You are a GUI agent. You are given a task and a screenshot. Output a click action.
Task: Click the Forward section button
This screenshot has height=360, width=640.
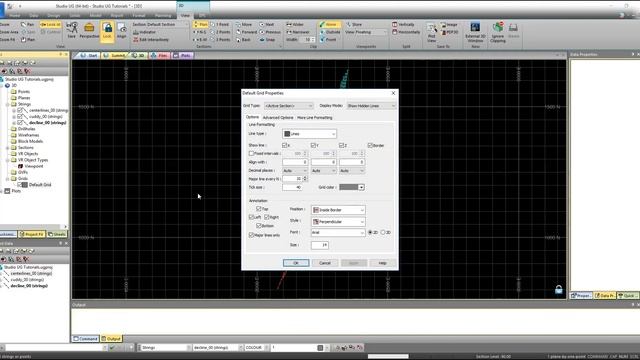point(246,32)
